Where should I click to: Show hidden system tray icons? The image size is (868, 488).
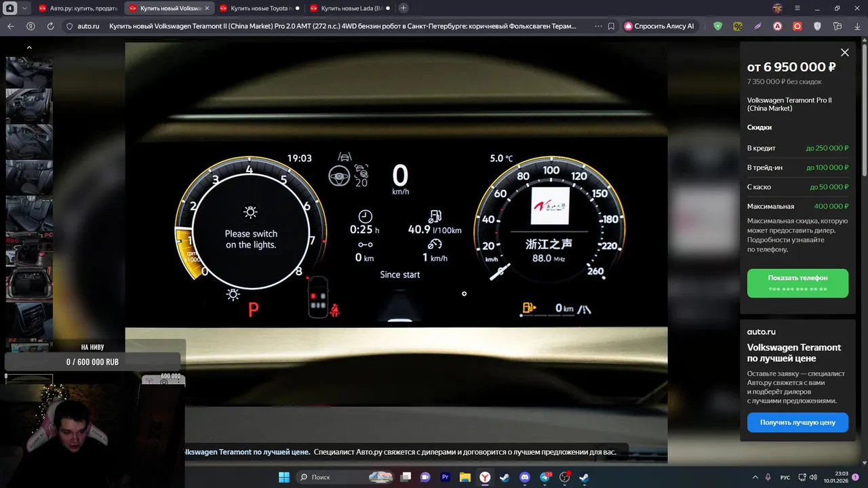(755, 477)
